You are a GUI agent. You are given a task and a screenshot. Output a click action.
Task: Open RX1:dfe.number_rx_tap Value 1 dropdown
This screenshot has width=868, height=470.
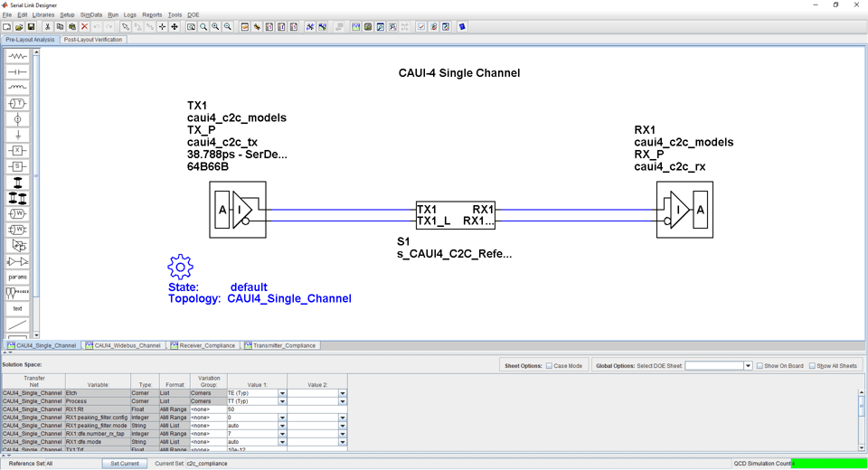tap(282, 434)
